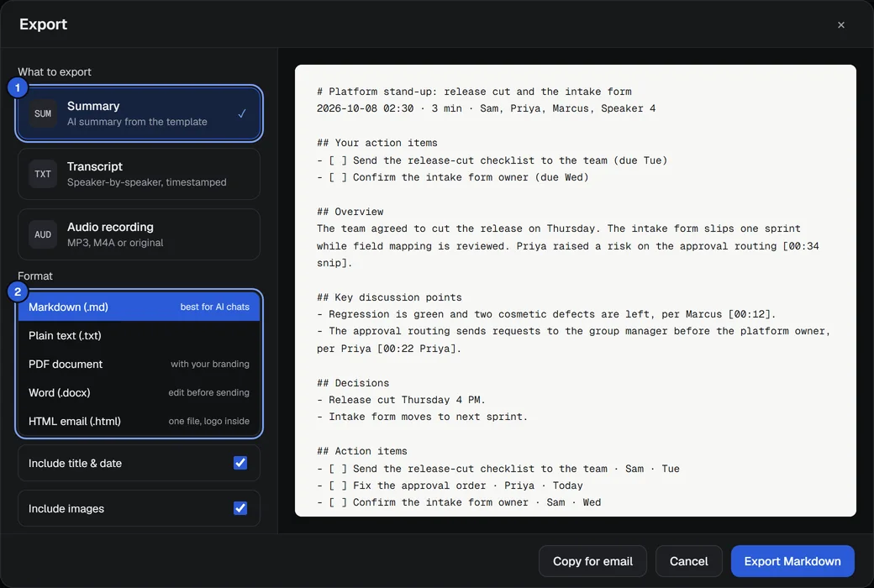Click 'Confirm the intake form owner · Sam · Wed'
Viewport: 874px width, 588px height.
[x=459, y=502]
